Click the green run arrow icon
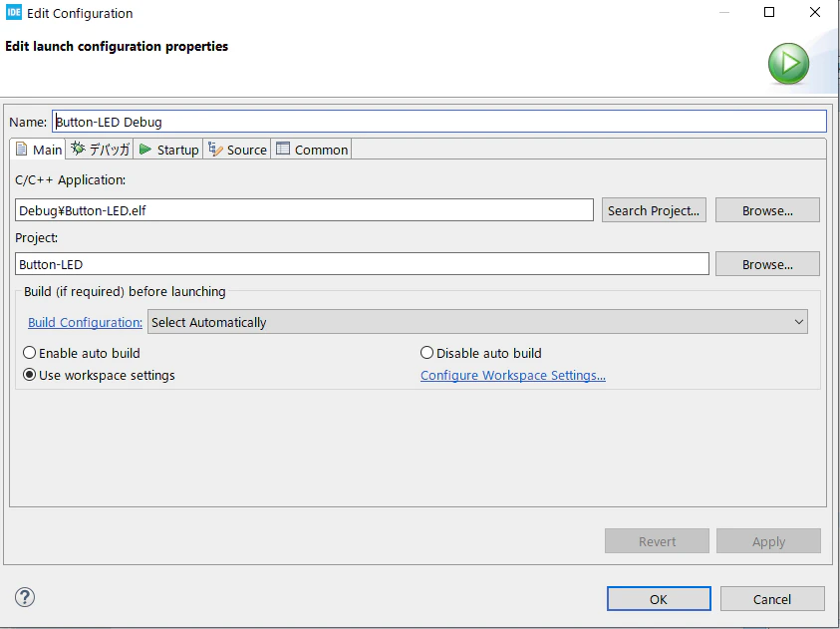This screenshot has height=629, width=840. click(788, 64)
